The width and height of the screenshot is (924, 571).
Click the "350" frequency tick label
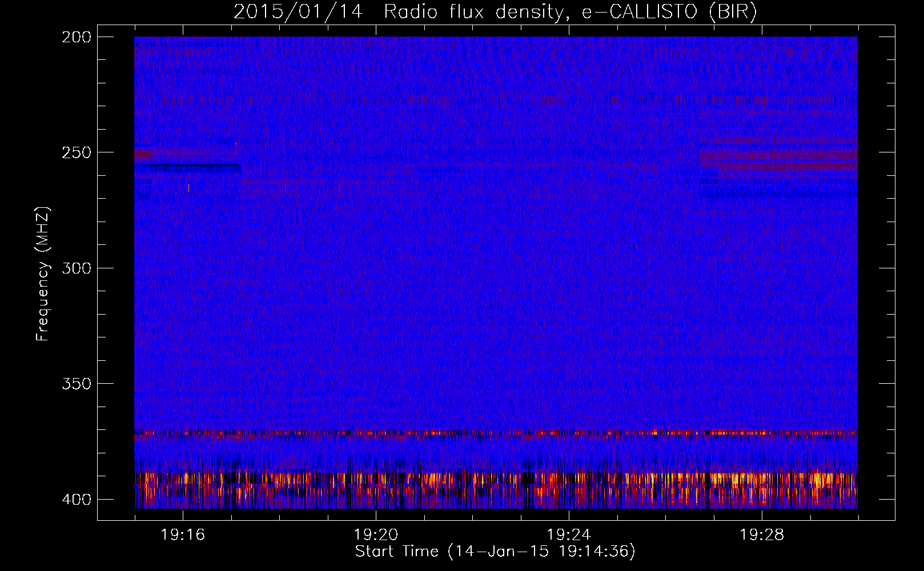coord(76,384)
